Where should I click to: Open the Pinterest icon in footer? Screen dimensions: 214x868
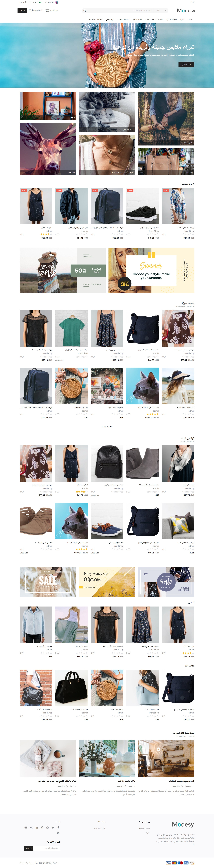(x=42, y=827)
